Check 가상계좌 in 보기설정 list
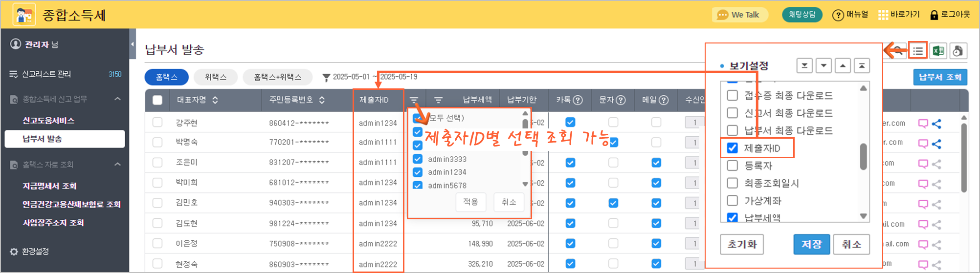The image size is (980, 273). pyautogui.click(x=732, y=201)
